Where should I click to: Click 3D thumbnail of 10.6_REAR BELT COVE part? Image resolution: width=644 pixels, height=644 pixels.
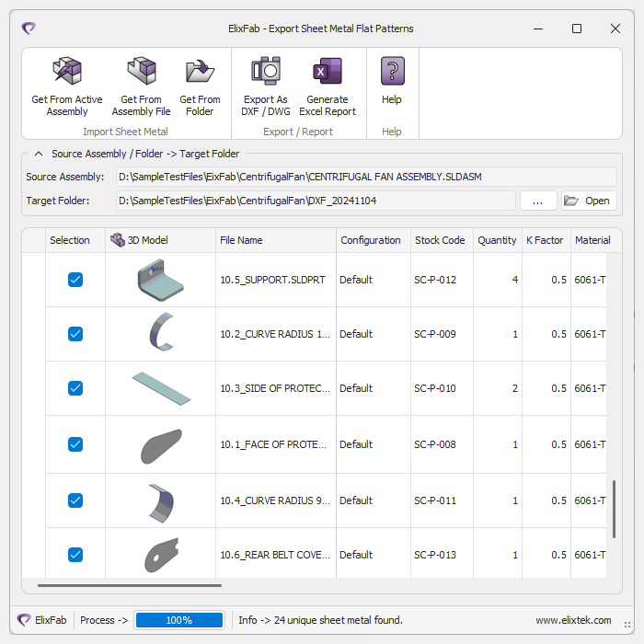[161, 555]
